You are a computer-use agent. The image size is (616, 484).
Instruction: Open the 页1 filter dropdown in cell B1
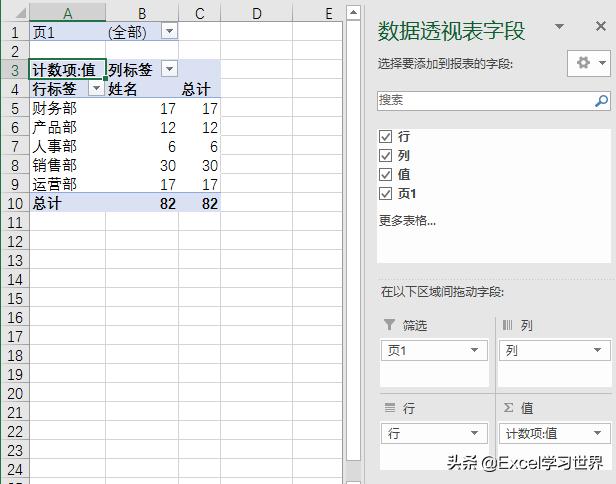coord(169,31)
